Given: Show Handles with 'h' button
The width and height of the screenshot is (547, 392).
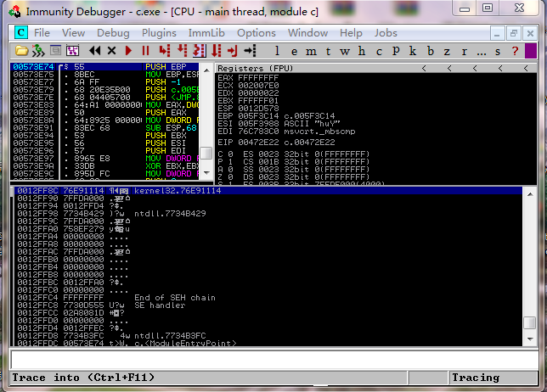Looking at the screenshot, I should point(362,51).
